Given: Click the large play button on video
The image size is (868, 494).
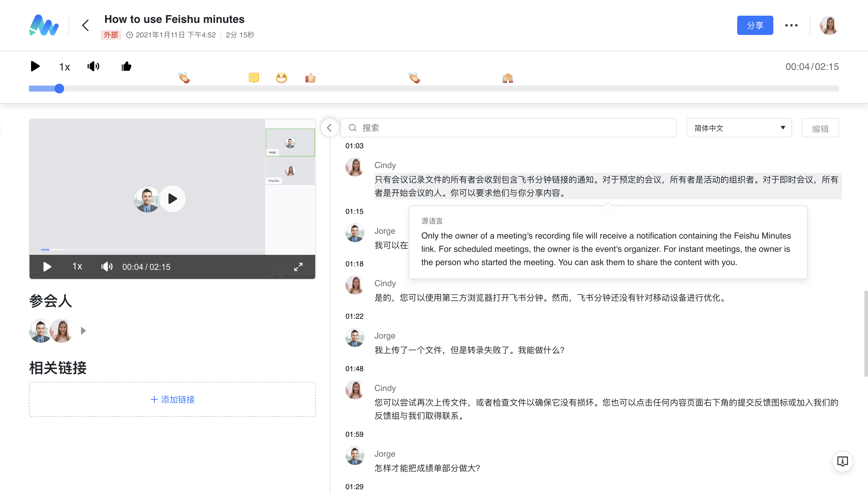Looking at the screenshot, I should [172, 199].
